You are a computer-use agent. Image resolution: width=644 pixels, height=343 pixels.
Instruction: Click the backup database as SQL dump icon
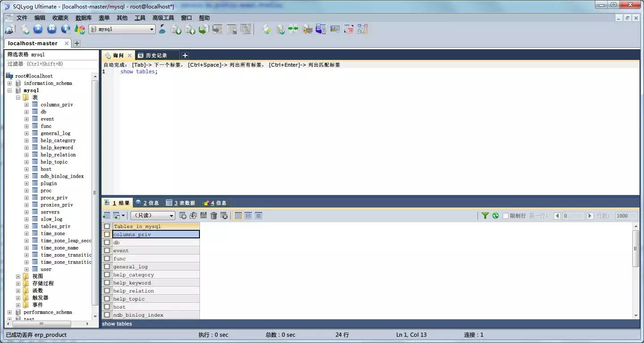point(176,29)
